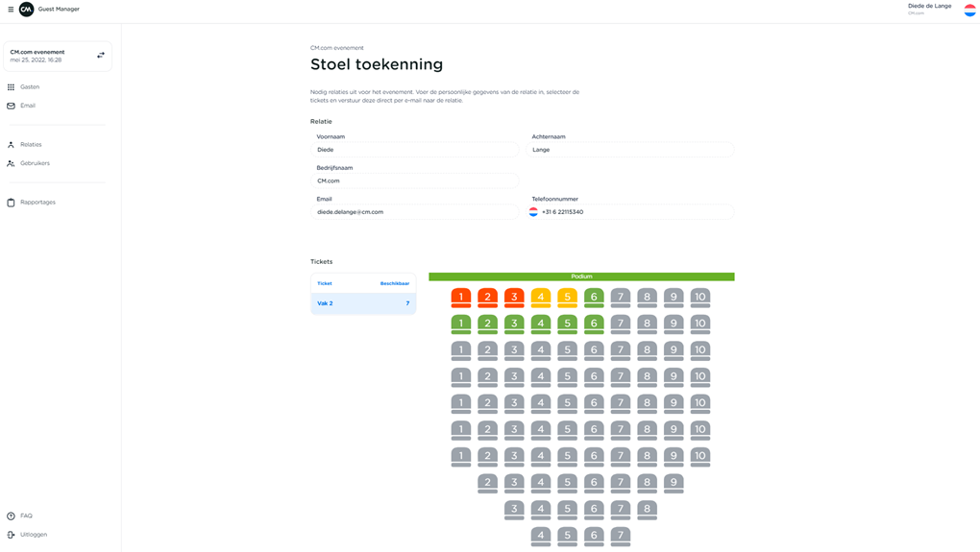This screenshot has width=980, height=552.
Task: Open the hamburger menu icon
Action: (11, 10)
